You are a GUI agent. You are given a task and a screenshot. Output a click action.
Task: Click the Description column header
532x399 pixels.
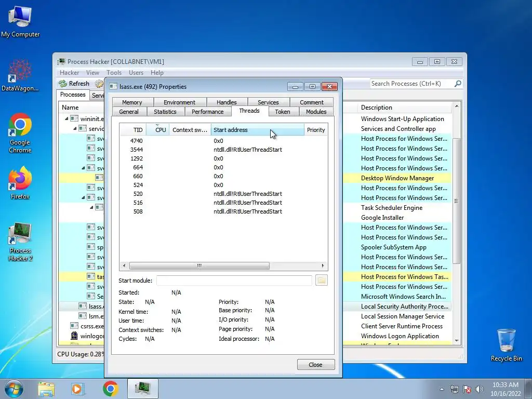404,108
